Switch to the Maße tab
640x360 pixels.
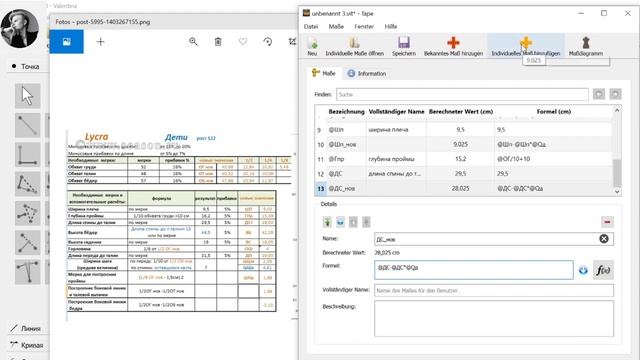[x=323, y=73]
